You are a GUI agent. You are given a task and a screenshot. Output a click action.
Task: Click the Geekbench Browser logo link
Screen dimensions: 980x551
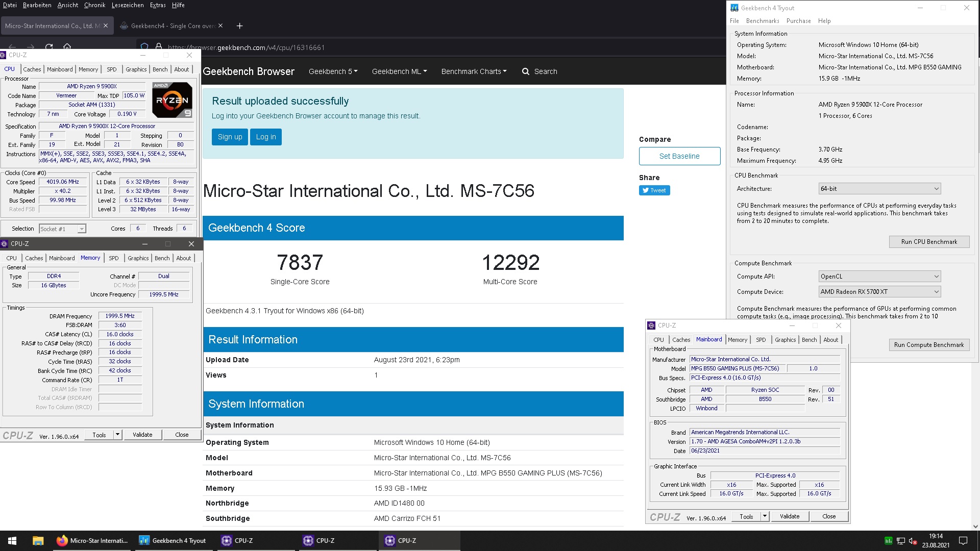[249, 71]
